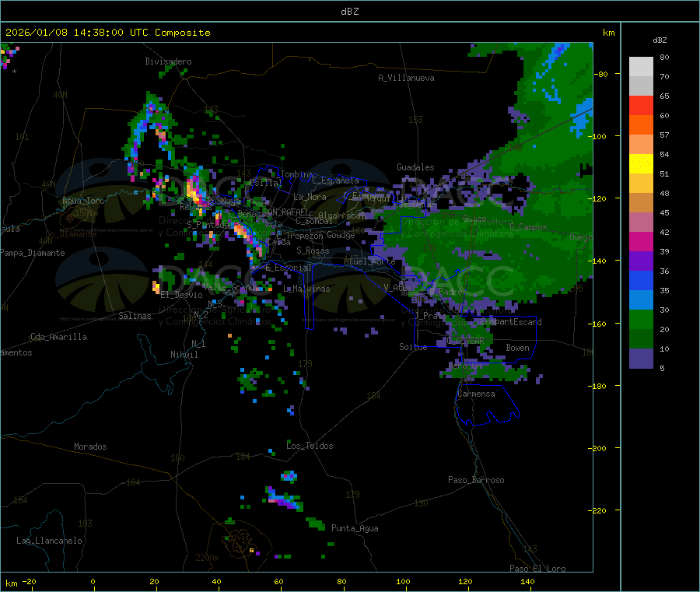Select the SAN_RAFAEL city label

285,212
